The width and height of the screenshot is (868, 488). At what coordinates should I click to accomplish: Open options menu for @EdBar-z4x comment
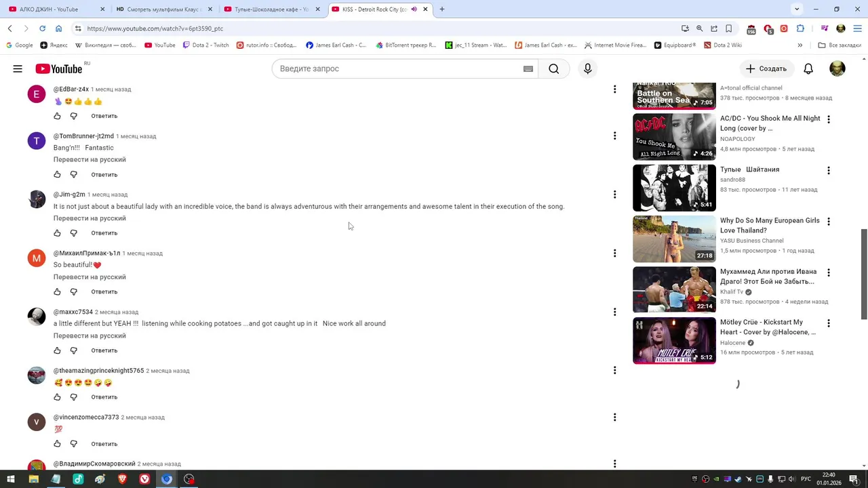point(614,89)
